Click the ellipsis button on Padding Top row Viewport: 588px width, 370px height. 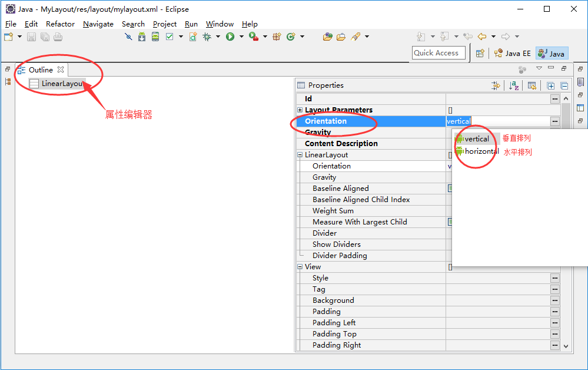tap(555, 334)
